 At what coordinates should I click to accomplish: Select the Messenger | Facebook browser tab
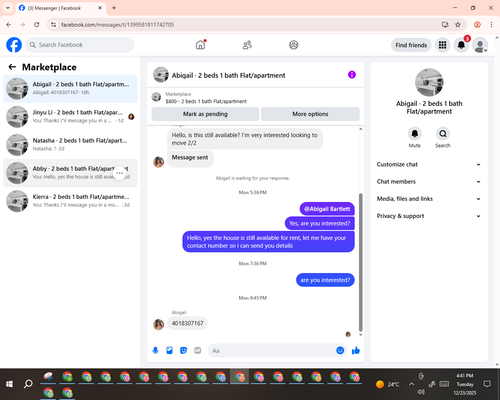[x=61, y=8]
